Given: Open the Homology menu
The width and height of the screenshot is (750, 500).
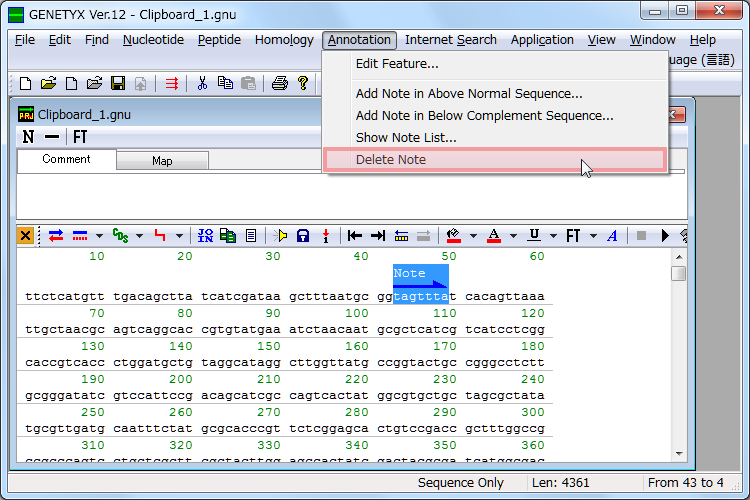Looking at the screenshot, I should [284, 40].
